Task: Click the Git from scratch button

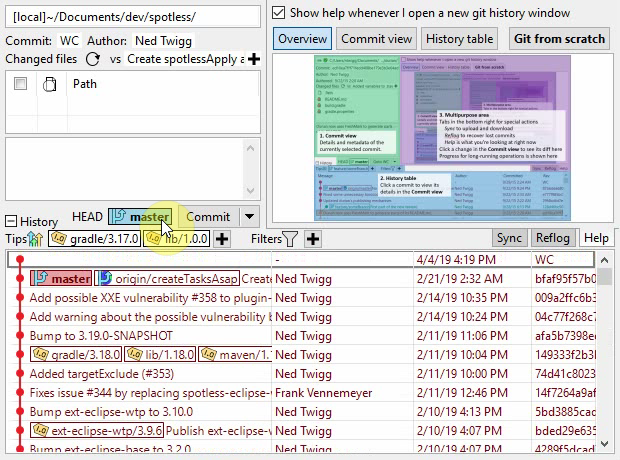Action: tap(559, 39)
